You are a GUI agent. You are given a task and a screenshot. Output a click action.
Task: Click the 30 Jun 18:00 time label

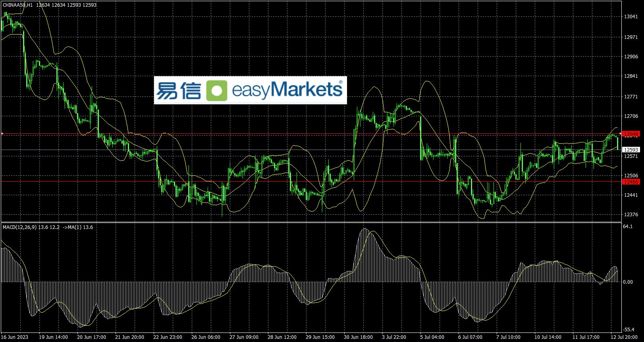tap(358, 337)
